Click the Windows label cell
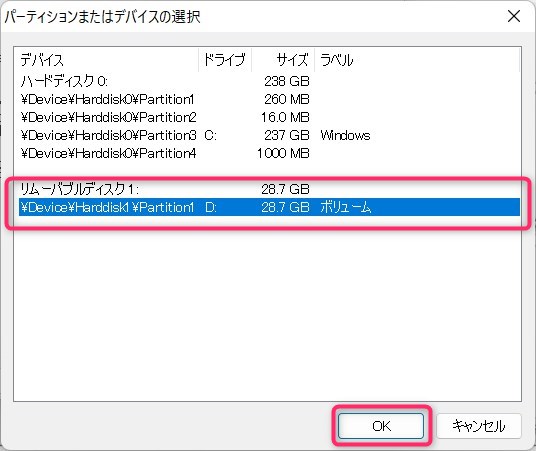Image resolution: width=536 pixels, height=451 pixels. (x=345, y=135)
